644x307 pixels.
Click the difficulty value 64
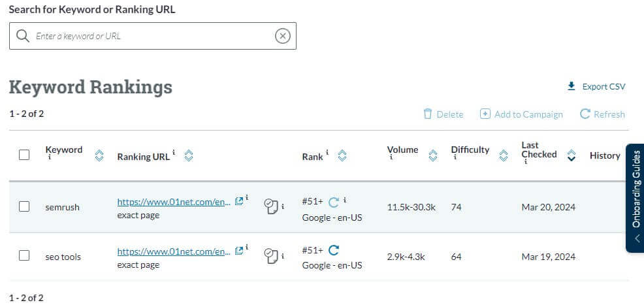[x=456, y=257]
